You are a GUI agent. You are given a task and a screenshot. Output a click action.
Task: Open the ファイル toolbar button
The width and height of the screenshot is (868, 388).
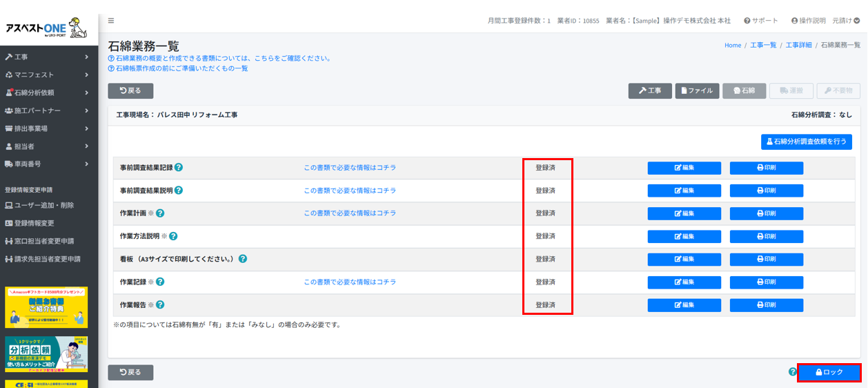coord(697,90)
